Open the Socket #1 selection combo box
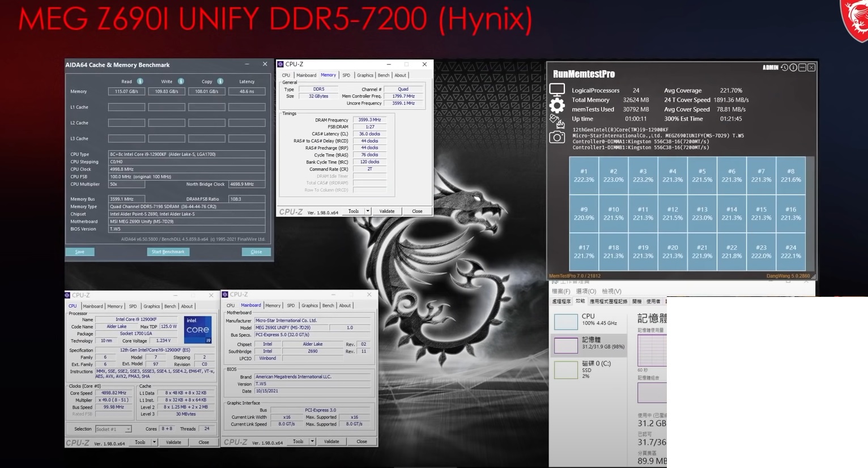The image size is (868, 468). (x=113, y=429)
